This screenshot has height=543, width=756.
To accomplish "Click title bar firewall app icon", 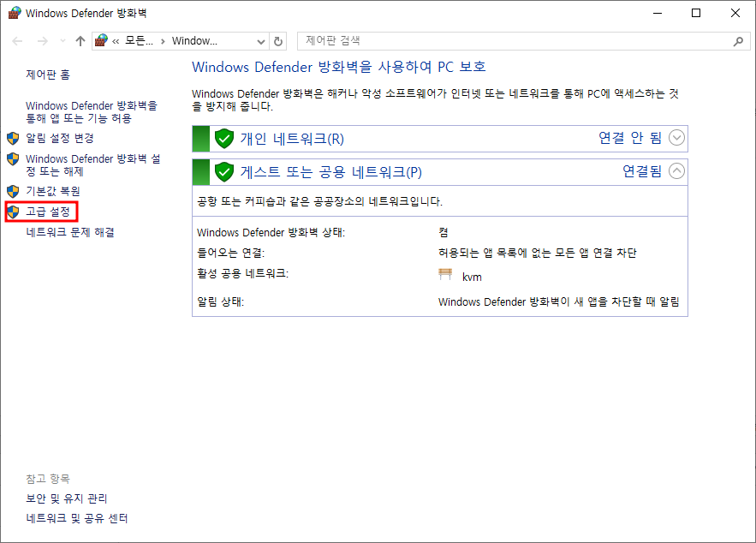I will click(x=15, y=13).
